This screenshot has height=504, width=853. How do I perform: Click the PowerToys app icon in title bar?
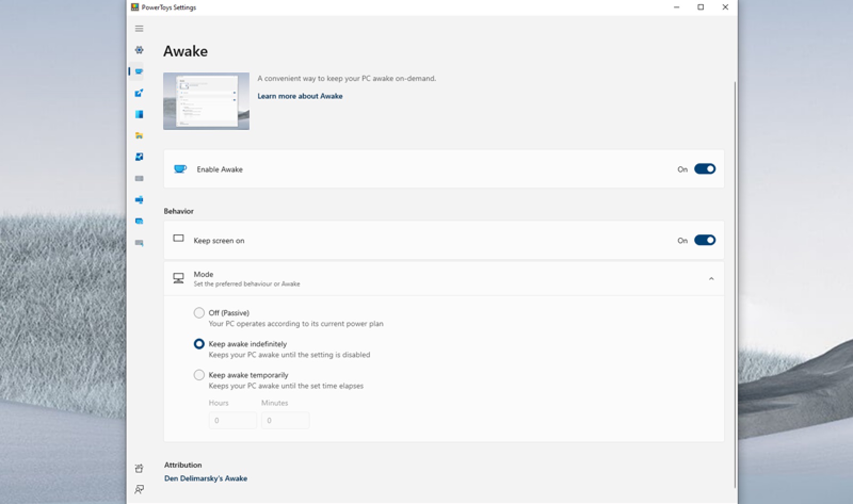click(135, 7)
